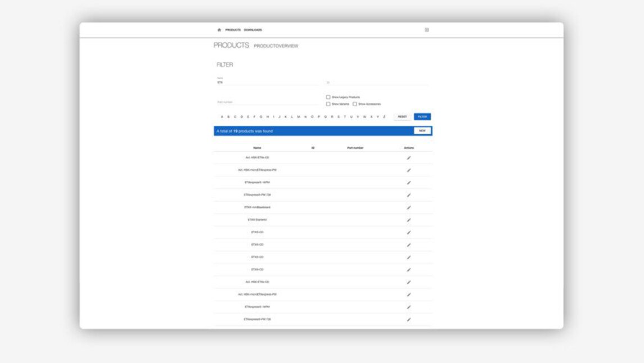The width and height of the screenshot is (644, 363).
Task: Pick letter M in the alphabet filter
Action: click(299, 117)
